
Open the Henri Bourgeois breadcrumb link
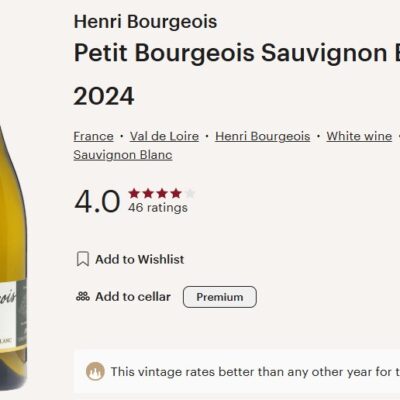(263, 136)
